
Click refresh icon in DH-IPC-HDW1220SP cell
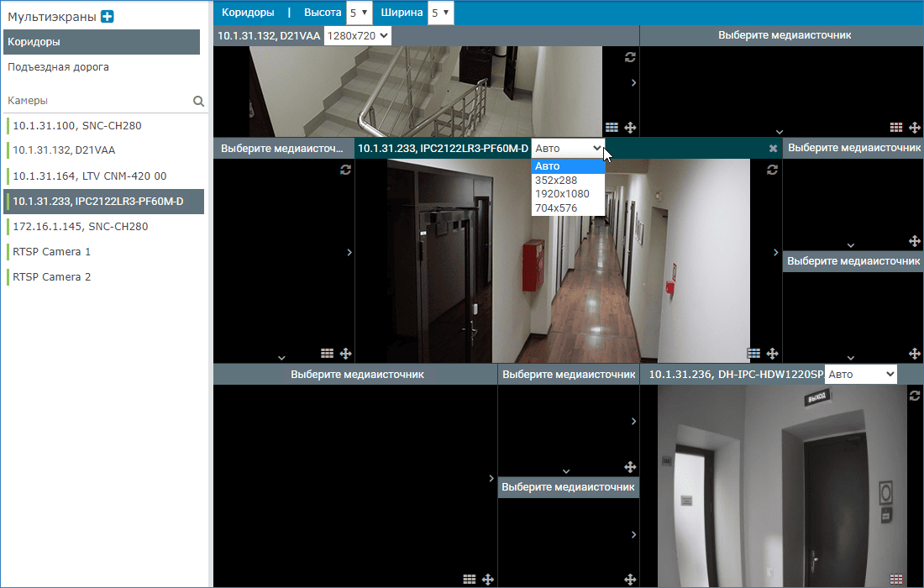(915, 395)
